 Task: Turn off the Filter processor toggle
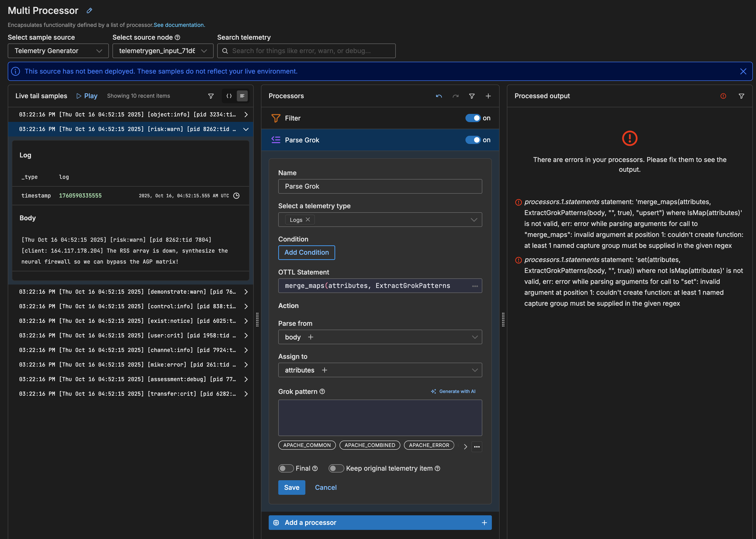click(473, 118)
